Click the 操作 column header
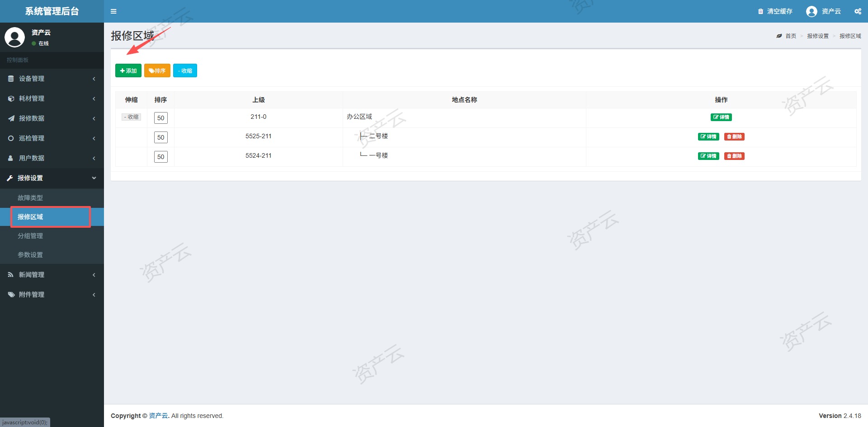Image resolution: width=868 pixels, height=427 pixels. pyautogui.click(x=721, y=100)
